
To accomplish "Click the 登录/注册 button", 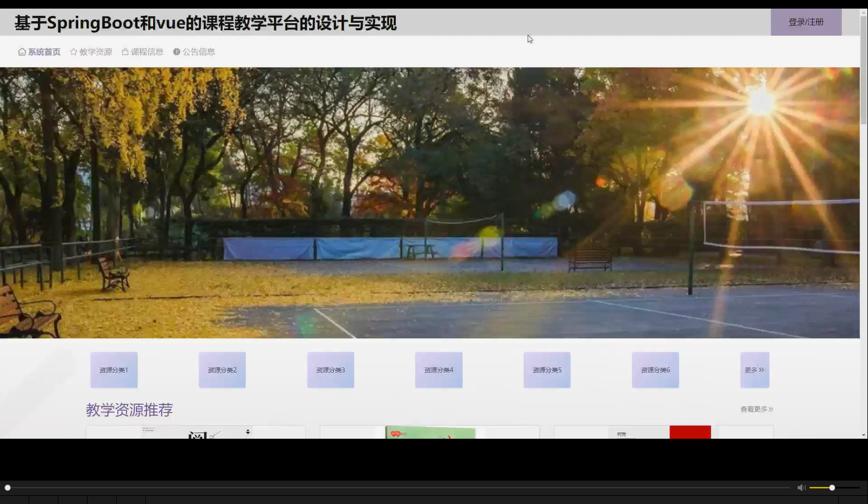I will coord(806,22).
